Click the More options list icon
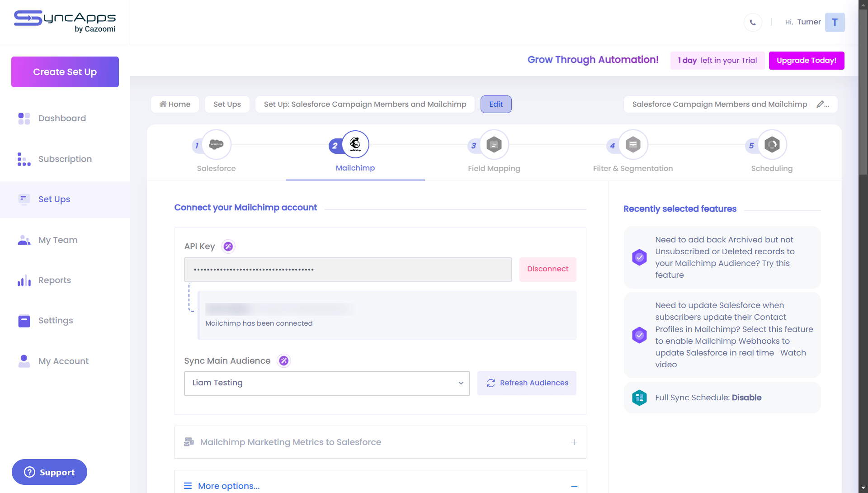The image size is (868, 493). pos(188,486)
